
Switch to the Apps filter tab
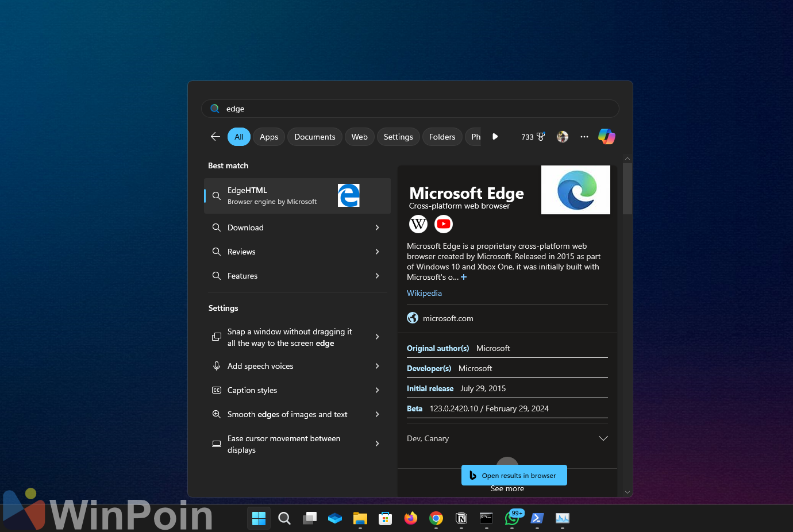pos(268,137)
